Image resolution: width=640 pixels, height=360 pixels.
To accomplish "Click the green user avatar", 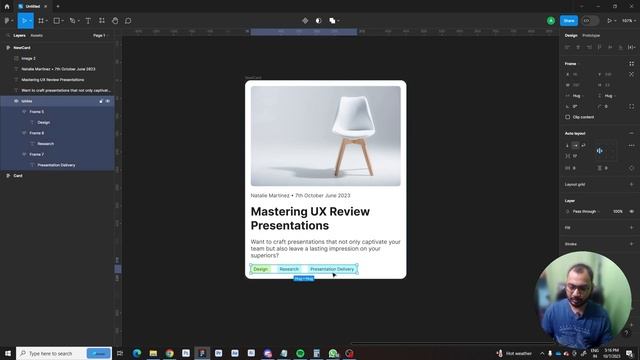I will click(551, 20).
